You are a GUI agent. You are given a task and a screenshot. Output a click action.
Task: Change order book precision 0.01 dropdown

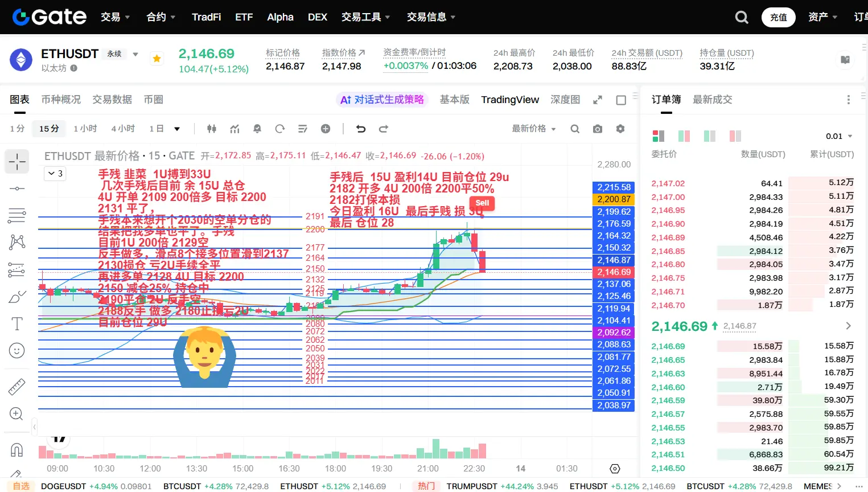(x=840, y=136)
